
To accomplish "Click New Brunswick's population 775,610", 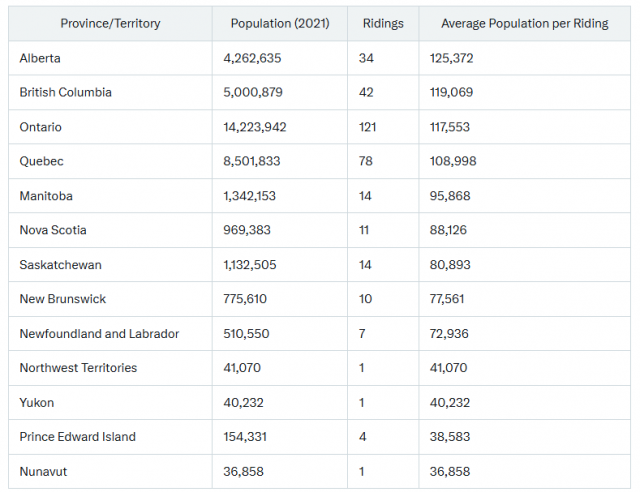I will tap(248, 299).
